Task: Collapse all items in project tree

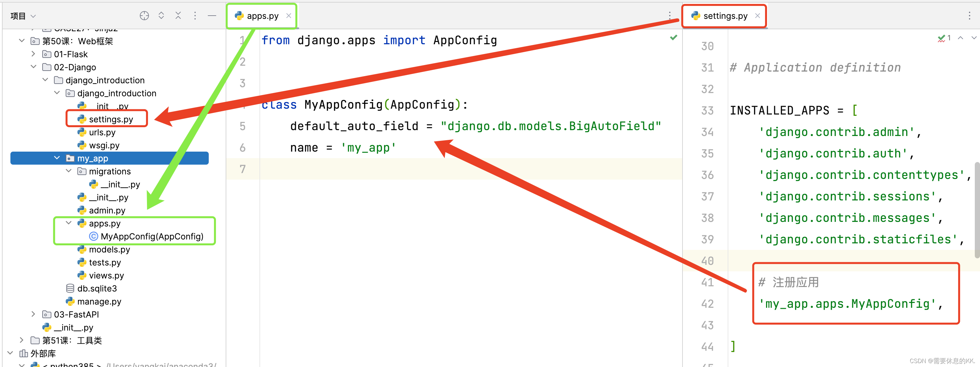Action: coord(178,16)
